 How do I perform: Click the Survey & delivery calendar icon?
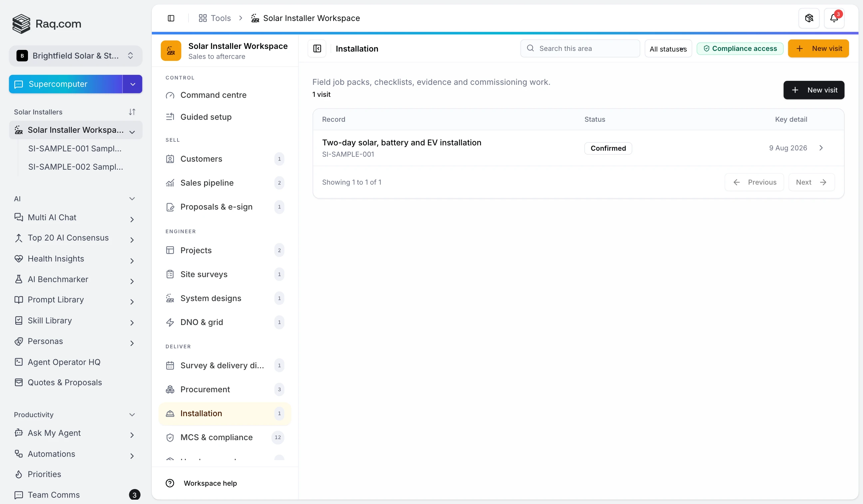click(170, 366)
